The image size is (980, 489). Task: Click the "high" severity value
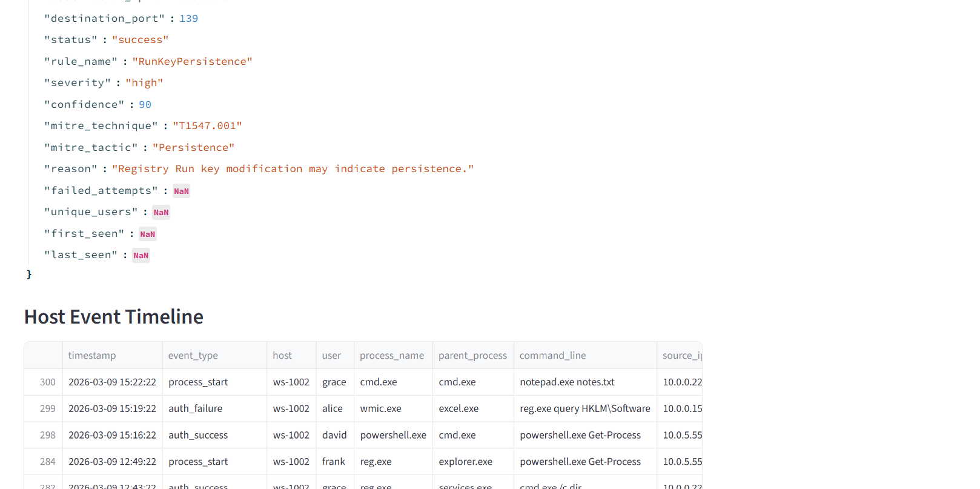(144, 83)
